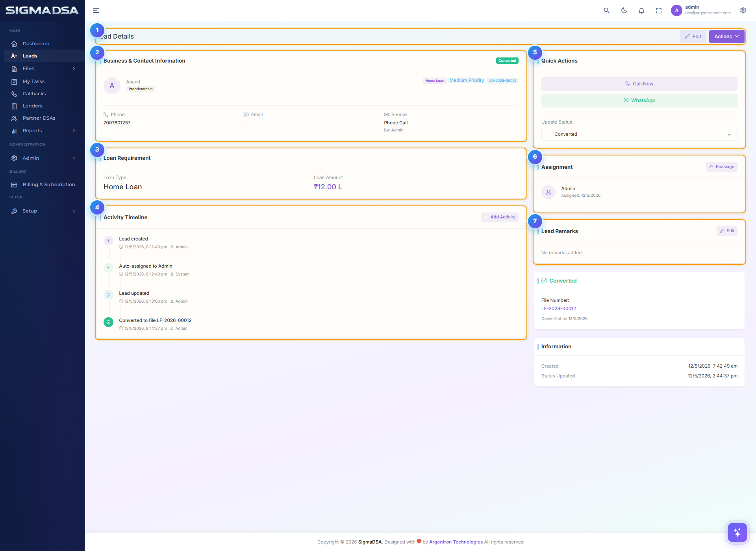Toggle the sidebar hamburger menu
Viewport: 756px width, 551px height.
pyautogui.click(x=96, y=11)
